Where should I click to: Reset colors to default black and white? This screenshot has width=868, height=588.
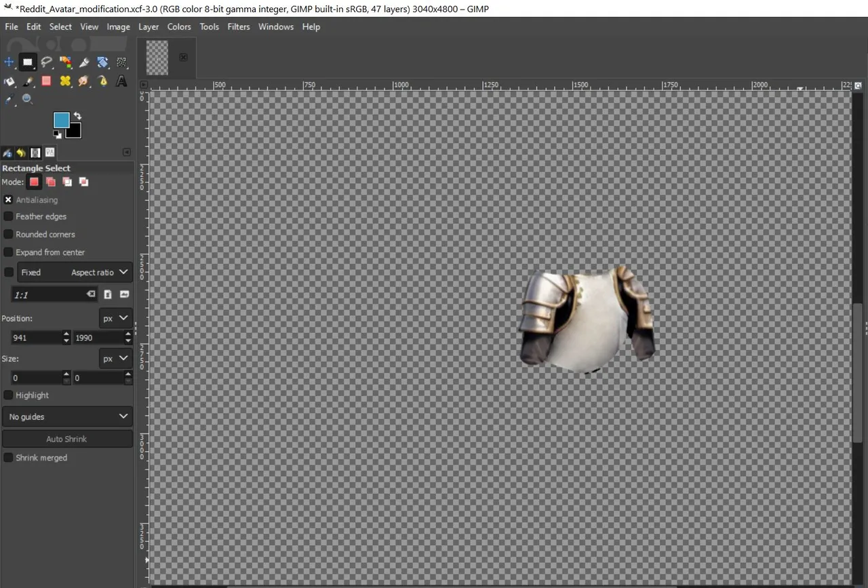coord(58,134)
